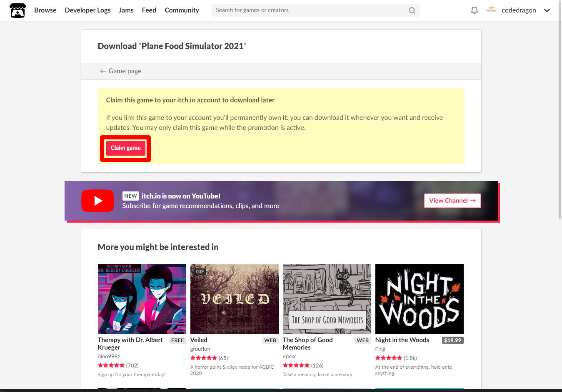Click the WEB tag on Veiled

tap(270, 340)
